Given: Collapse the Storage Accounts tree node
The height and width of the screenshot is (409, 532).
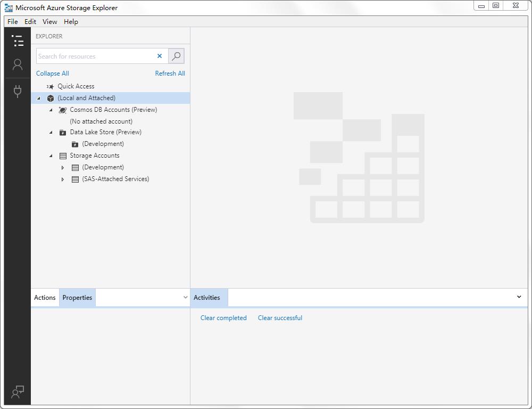Looking at the screenshot, I should point(51,156).
